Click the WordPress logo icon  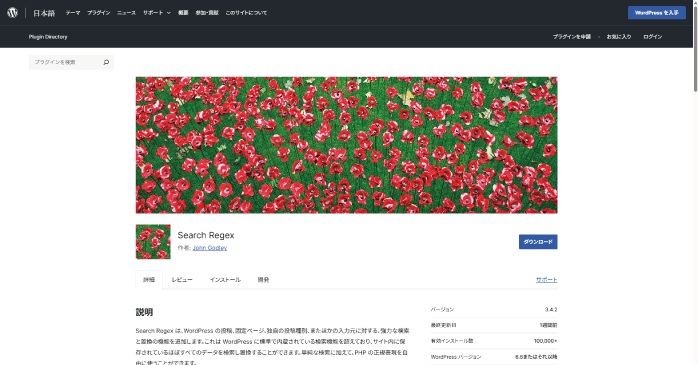(12, 12)
